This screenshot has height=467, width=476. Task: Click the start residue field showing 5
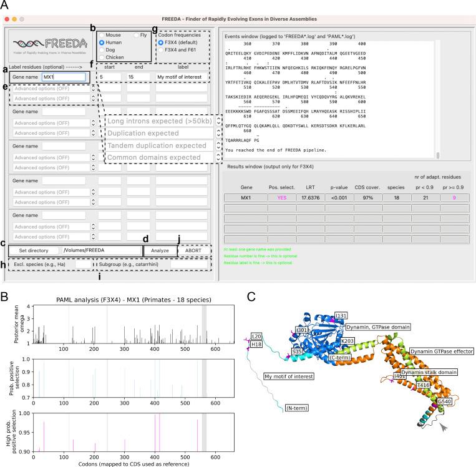(x=110, y=77)
